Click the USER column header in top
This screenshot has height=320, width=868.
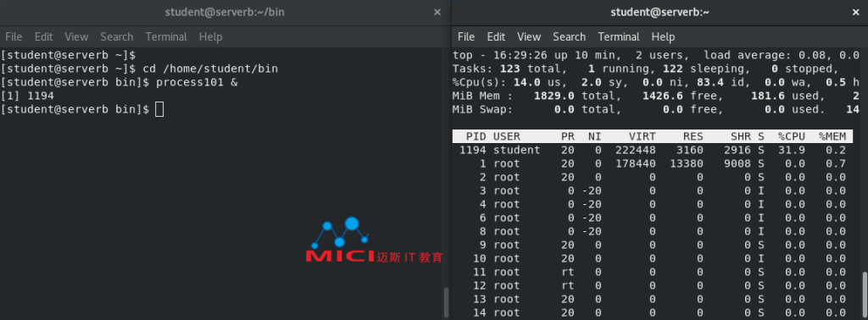pyautogui.click(x=507, y=136)
